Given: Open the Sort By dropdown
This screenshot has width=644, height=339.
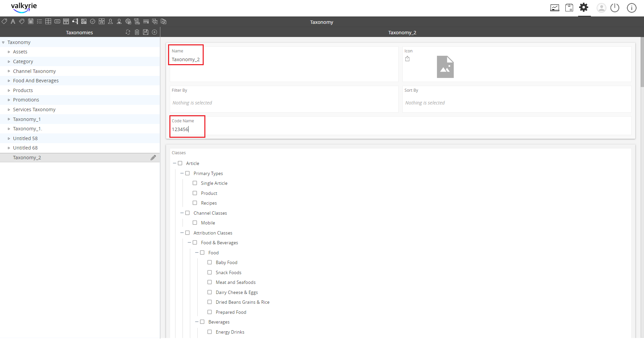Looking at the screenshot, I should click(517, 103).
